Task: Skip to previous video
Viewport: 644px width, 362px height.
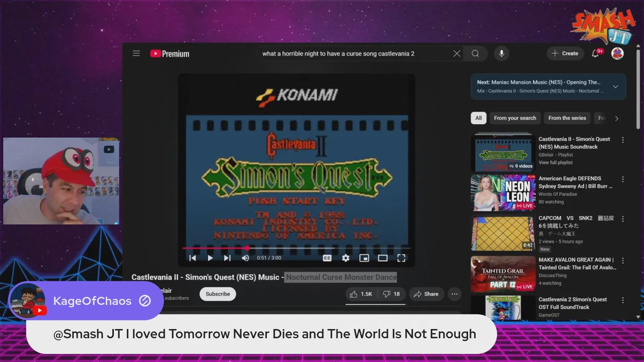Action: [192, 258]
